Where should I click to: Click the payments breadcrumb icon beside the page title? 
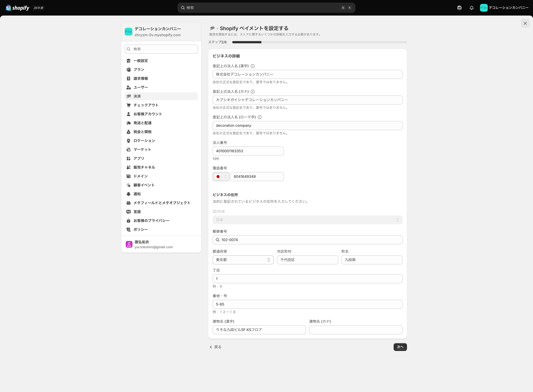tap(212, 28)
